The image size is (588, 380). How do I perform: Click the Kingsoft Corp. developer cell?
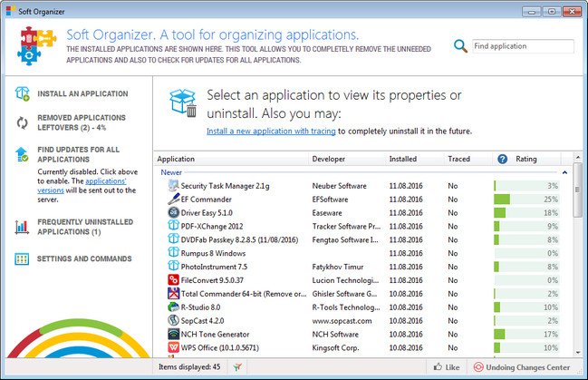click(x=335, y=348)
